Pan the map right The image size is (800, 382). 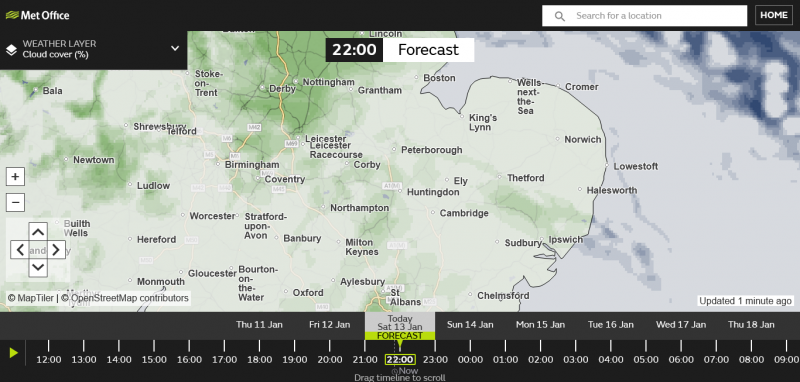[56, 250]
